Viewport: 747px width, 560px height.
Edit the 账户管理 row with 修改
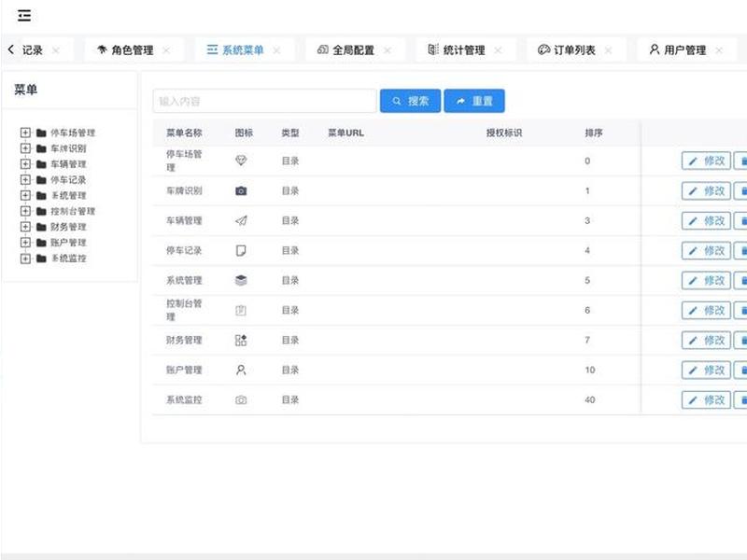706,370
